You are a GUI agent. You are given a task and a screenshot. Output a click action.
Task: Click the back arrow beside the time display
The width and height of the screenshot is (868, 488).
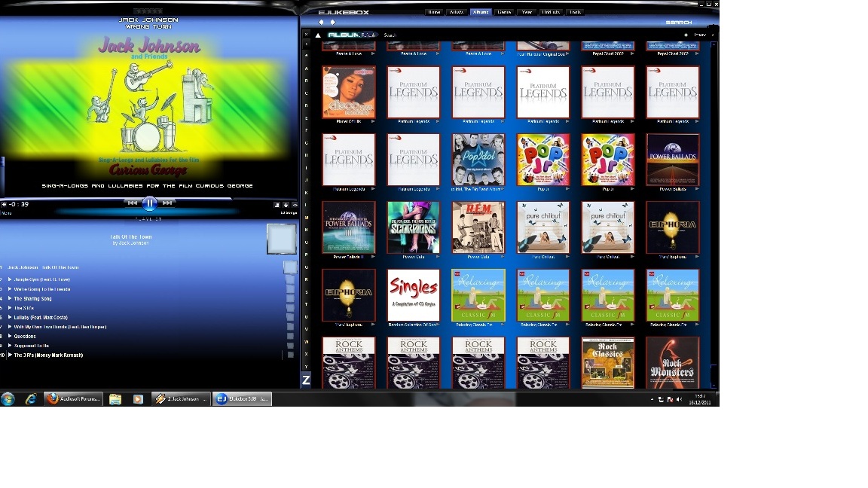4,204
